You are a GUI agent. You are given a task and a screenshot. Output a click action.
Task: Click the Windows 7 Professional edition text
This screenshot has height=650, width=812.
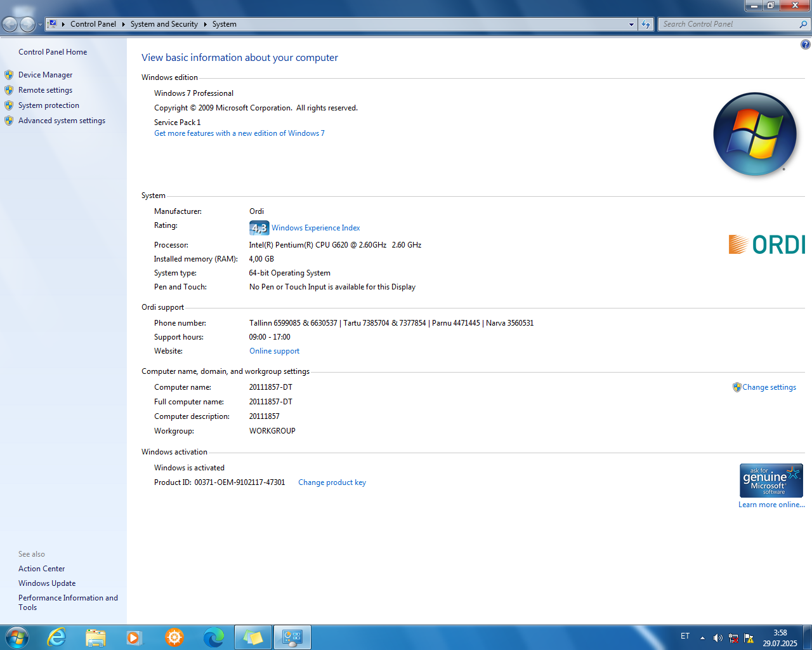(193, 93)
